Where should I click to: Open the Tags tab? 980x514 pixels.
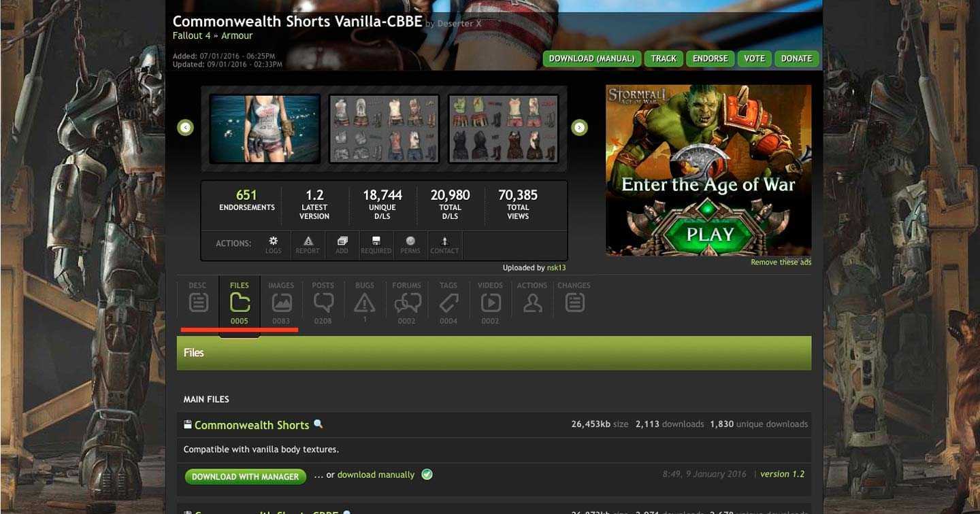[x=448, y=303]
